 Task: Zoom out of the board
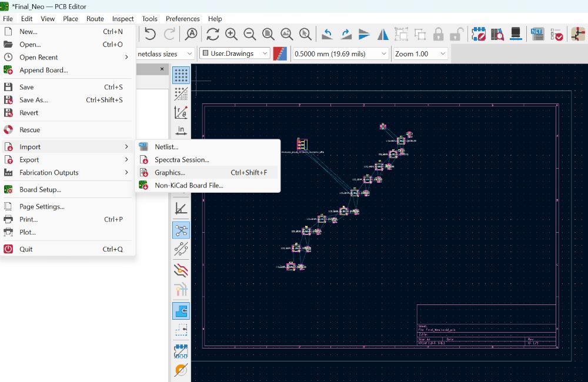[249, 35]
